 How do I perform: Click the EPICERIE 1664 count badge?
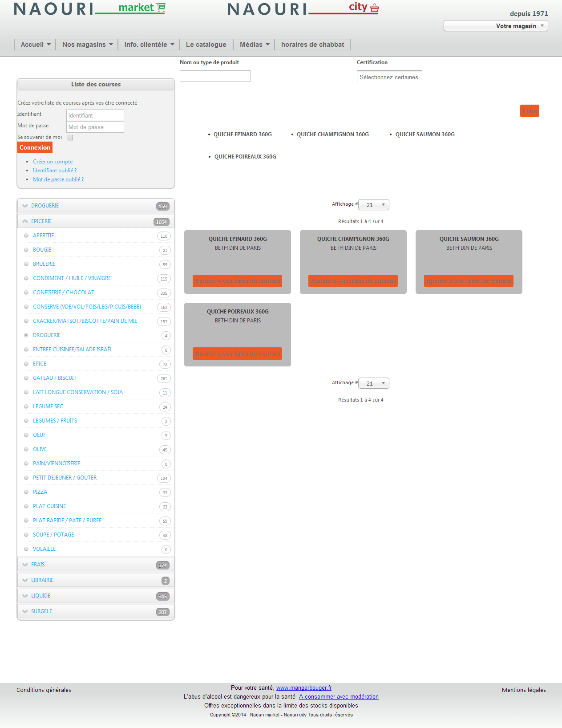coord(162,222)
